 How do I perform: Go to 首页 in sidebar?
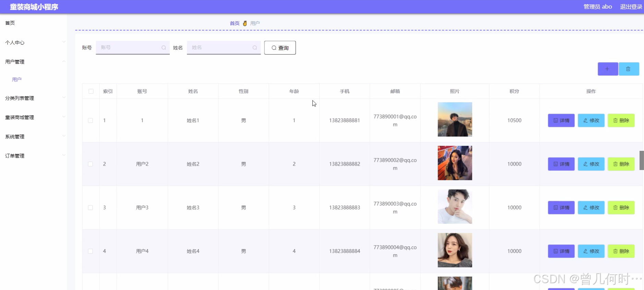pos(10,23)
